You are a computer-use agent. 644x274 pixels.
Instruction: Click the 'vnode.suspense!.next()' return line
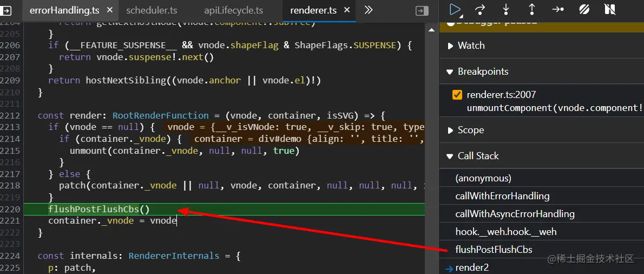tap(136, 57)
